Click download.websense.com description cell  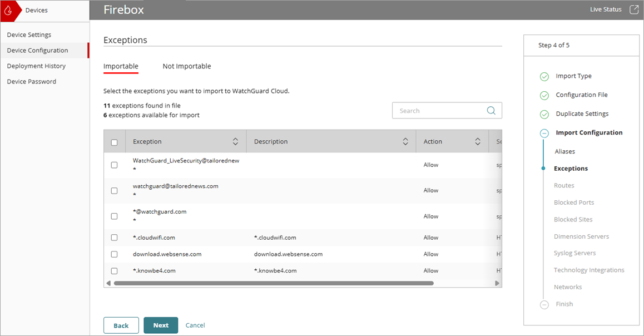click(x=288, y=254)
